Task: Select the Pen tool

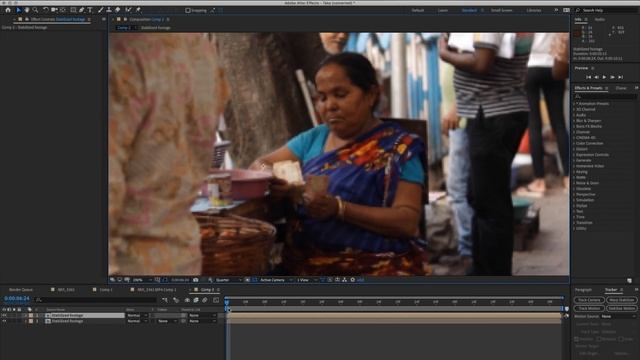Action: [82, 10]
